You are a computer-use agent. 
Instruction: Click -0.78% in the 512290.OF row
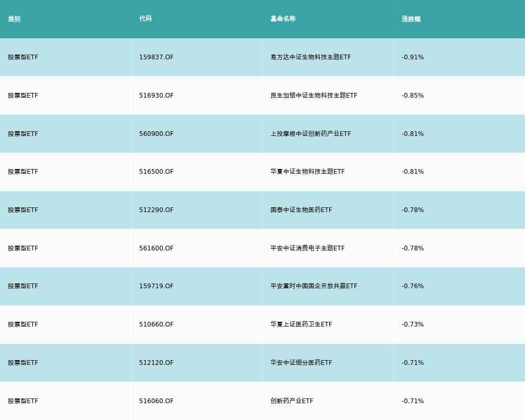pyautogui.click(x=413, y=210)
